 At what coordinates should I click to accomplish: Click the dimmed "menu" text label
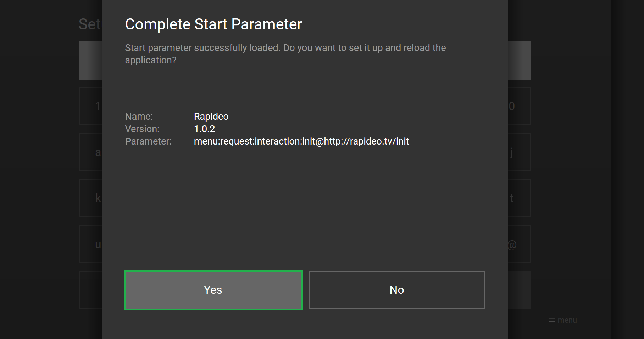(x=567, y=320)
